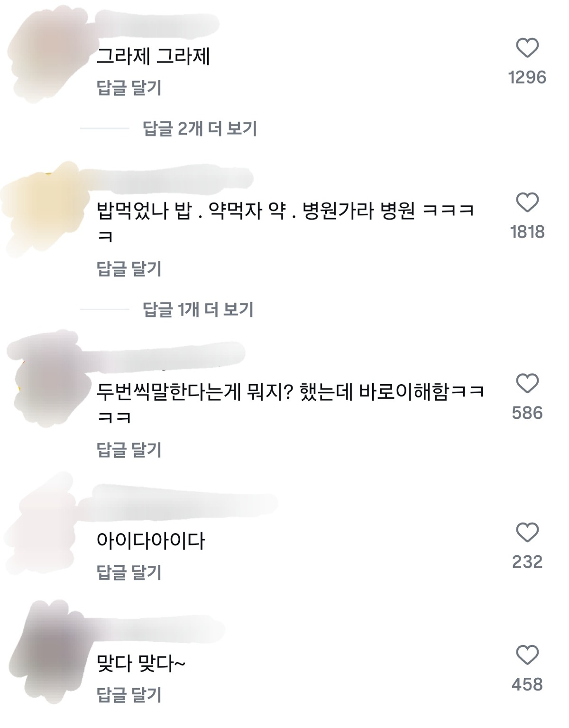Image resolution: width=569 pixels, height=728 pixels.
Task: Reply to the '그라제 그라제' comment
Action: coord(129,88)
